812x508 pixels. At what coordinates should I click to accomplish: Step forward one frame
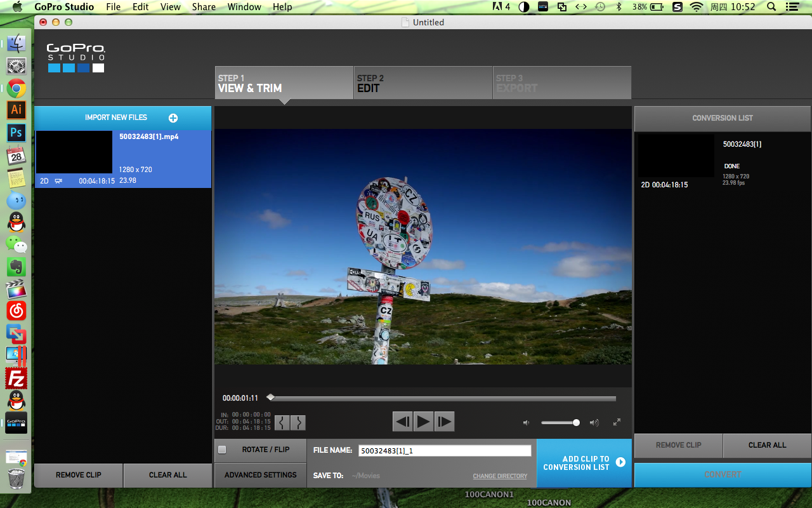pos(444,422)
